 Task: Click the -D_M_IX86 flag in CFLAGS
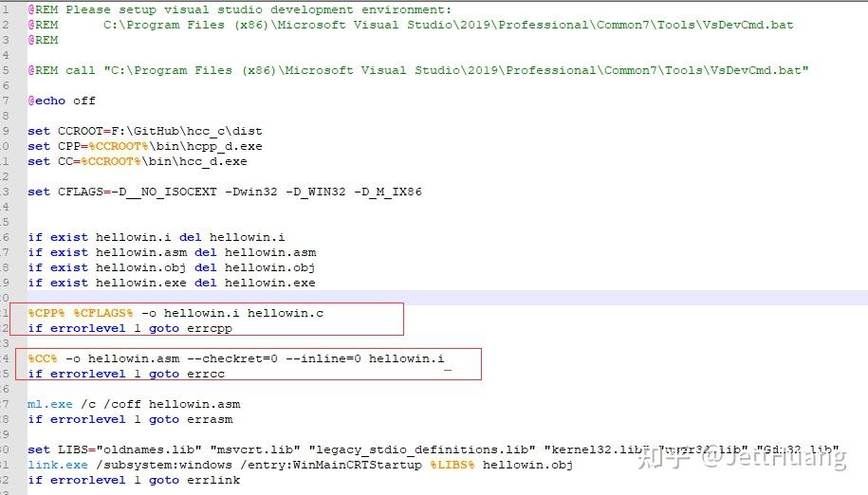pos(388,192)
